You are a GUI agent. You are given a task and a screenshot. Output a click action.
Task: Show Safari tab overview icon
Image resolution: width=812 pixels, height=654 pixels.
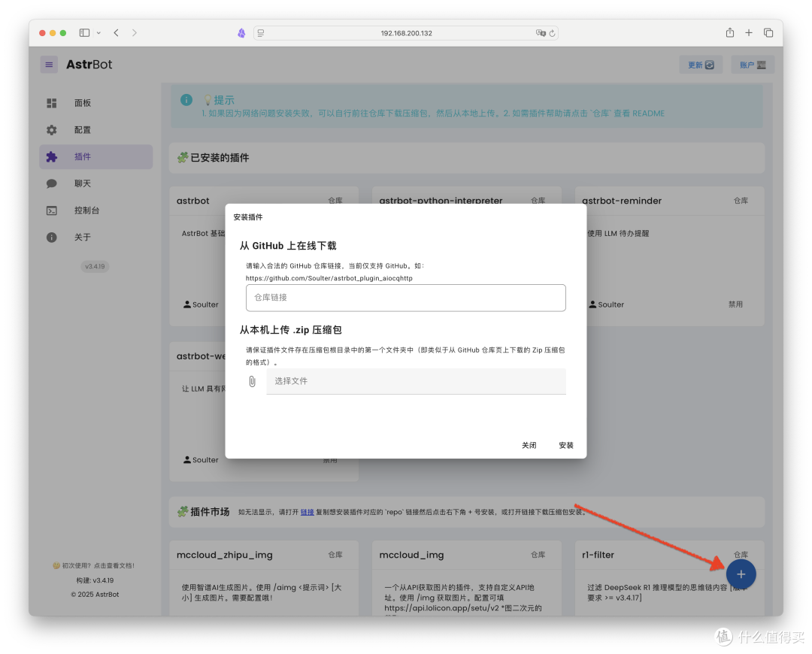click(x=768, y=32)
